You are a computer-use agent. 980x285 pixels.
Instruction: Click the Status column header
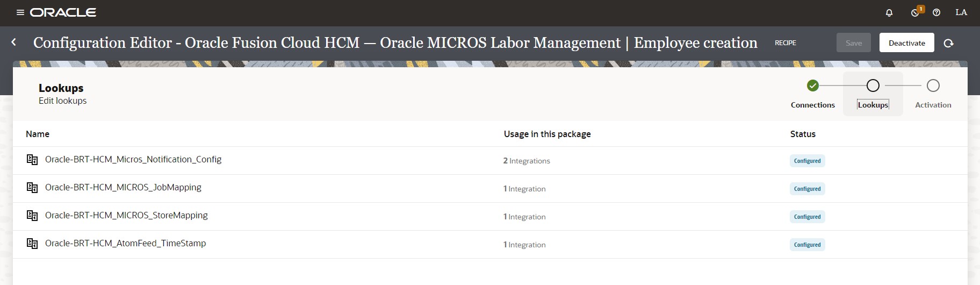click(x=803, y=134)
